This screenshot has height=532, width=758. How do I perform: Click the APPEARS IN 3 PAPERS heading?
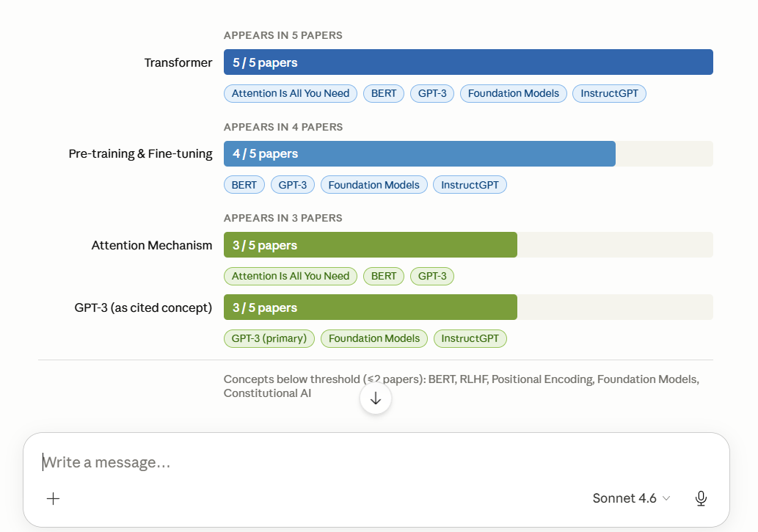[283, 218]
